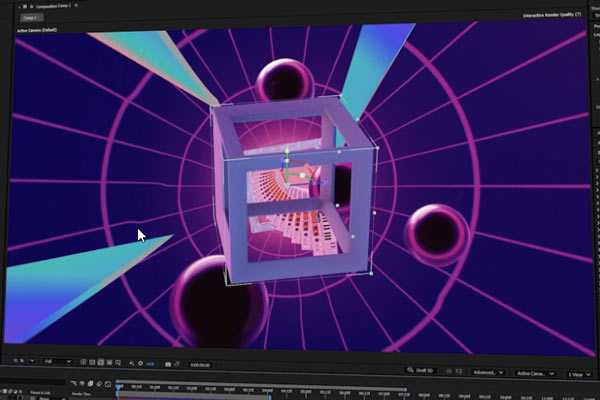
Task: Click the blue exposure value
Action: pos(150,364)
